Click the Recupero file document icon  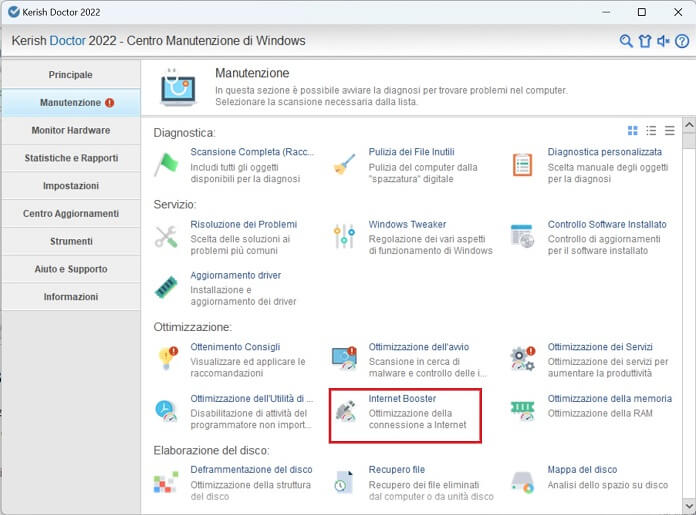(x=344, y=482)
